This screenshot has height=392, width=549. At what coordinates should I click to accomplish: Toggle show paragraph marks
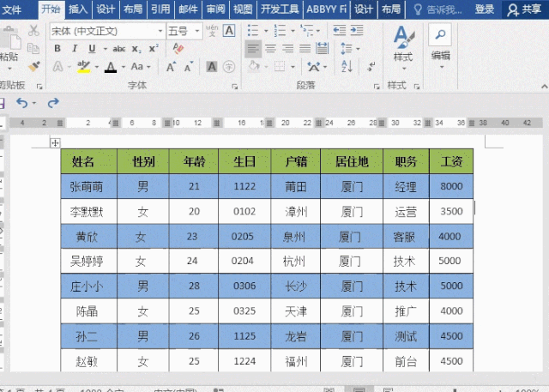pos(371,66)
